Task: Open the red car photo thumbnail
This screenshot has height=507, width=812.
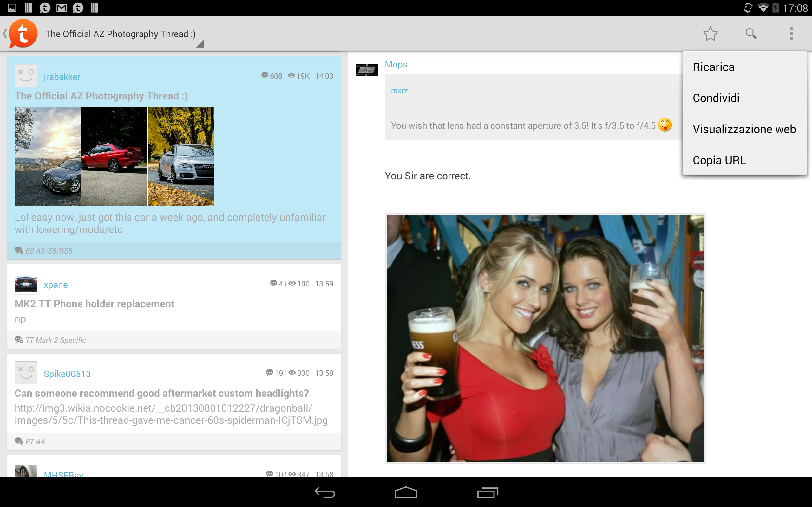Action: click(x=114, y=157)
